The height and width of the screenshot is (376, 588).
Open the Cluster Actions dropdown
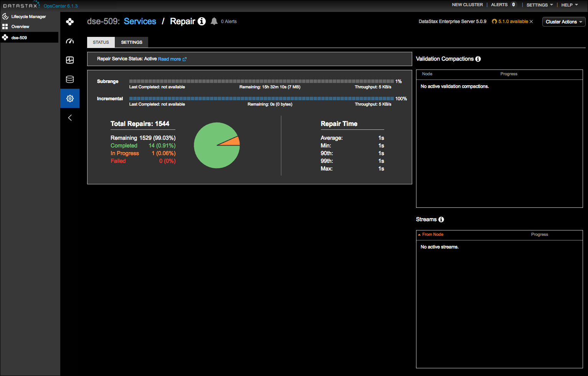pyautogui.click(x=563, y=22)
